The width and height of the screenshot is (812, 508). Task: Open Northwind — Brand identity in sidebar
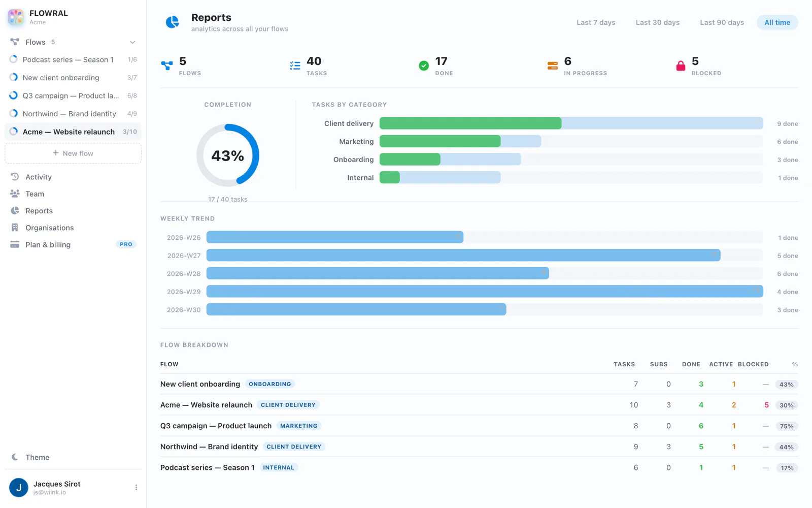pos(73,114)
